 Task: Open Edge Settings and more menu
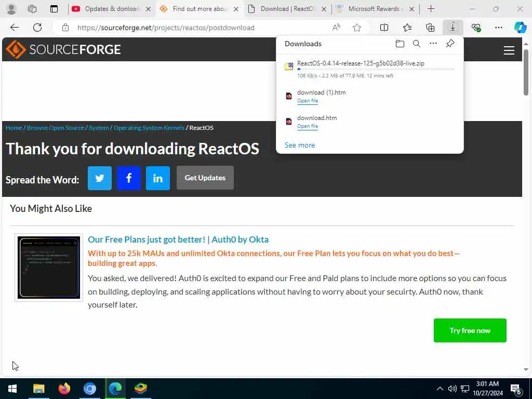tap(498, 28)
